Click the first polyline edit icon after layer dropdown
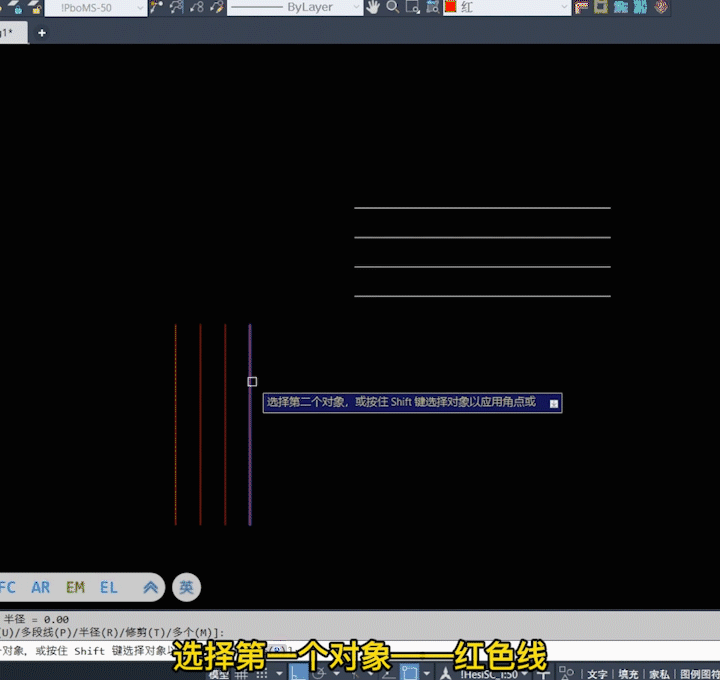 coord(157,7)
